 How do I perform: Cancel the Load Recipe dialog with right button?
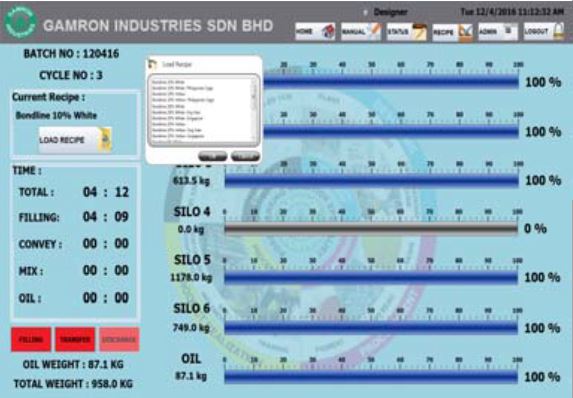click(x=246, y=156)
